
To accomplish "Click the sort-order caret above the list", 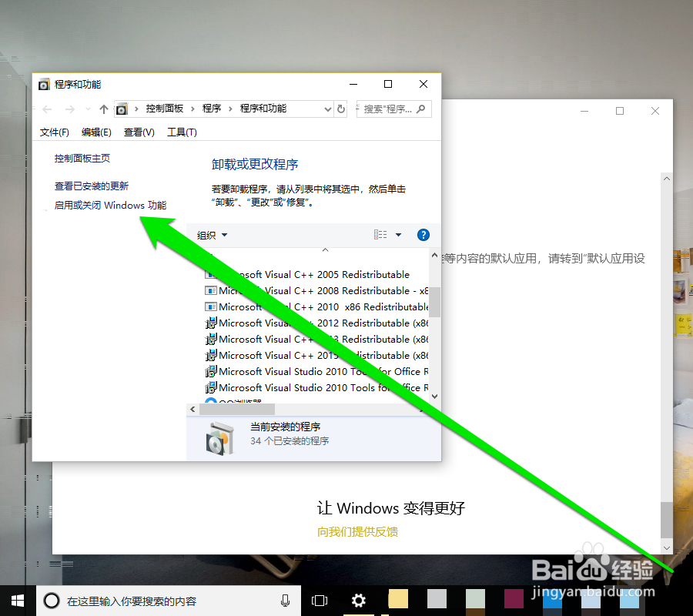I will [325, 250].
